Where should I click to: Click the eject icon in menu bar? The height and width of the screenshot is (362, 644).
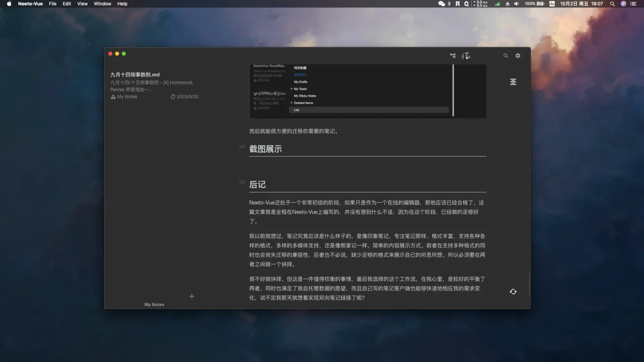507,4
